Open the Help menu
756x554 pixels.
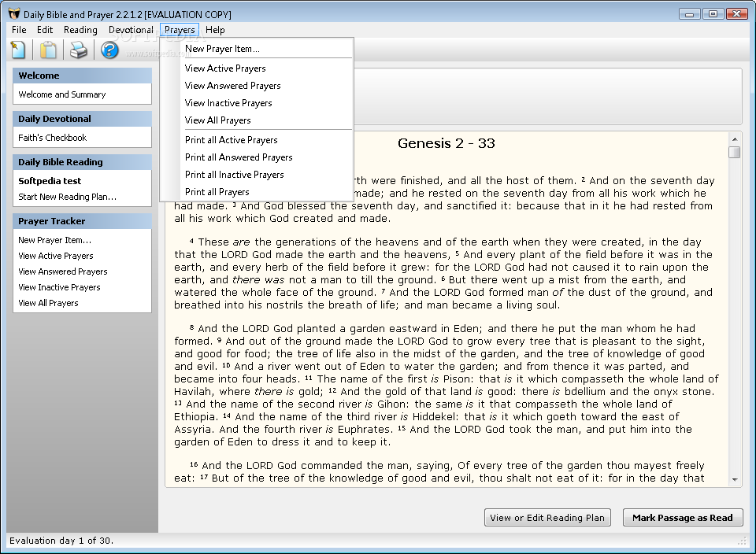(215, 30)
